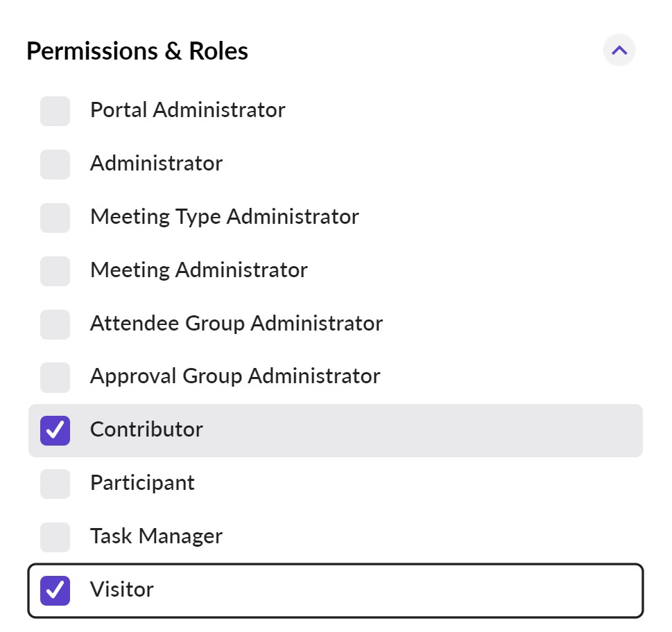
Task: Click the Approval Group Administrator label
Action: [235, 376]
